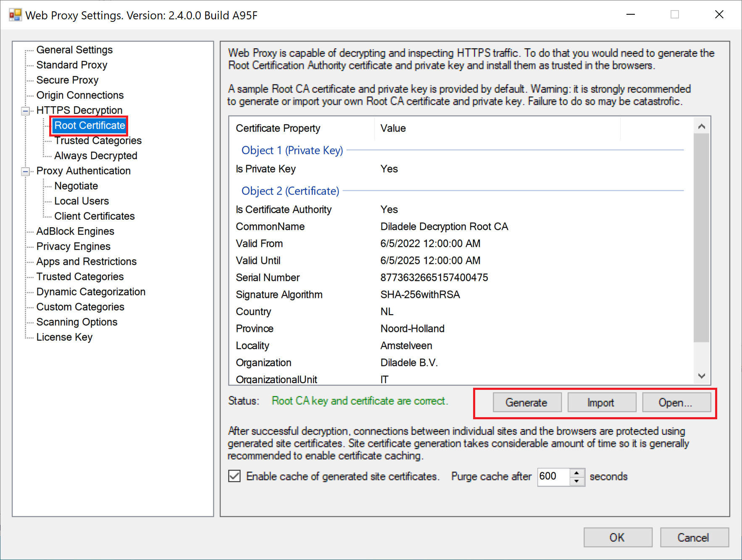Click the SHA-256withRSA value
The height and width of the screenshot is (560, 742).
tap(420, 294)
